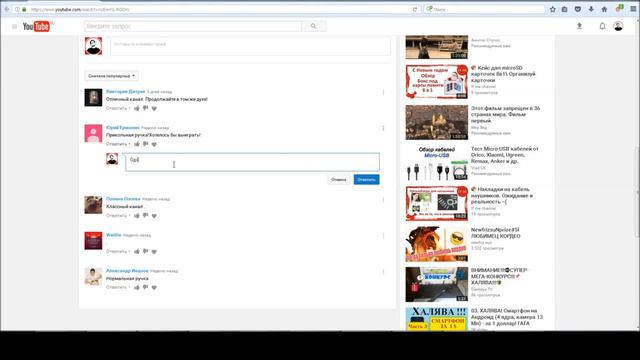This screenshot has height=360, width=640.
Task: Dislike the comment 'Отличный канал. Продолжайте в том же духе!'
Action: (x=145, y=108)
